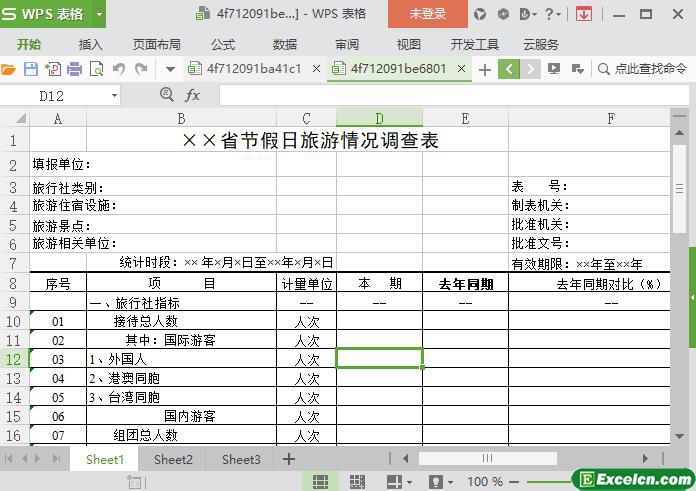
Task: Click the Redo arrow icon
Action: click(141, 69)
